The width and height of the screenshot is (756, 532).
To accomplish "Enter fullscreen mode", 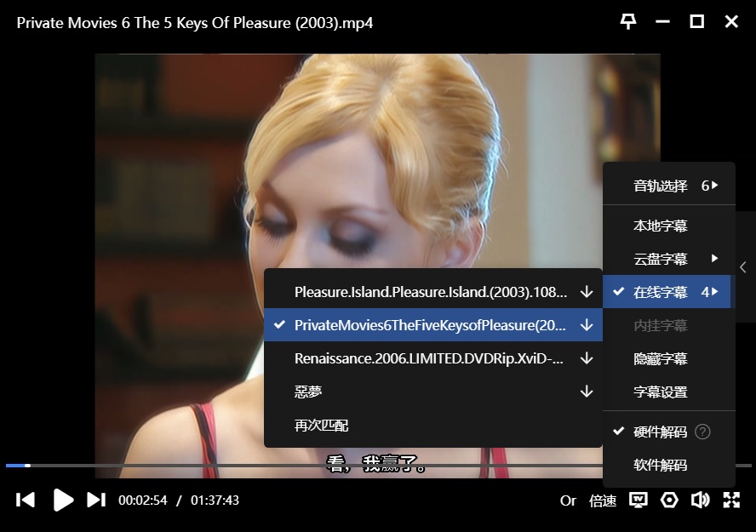I will pos(731,500).
